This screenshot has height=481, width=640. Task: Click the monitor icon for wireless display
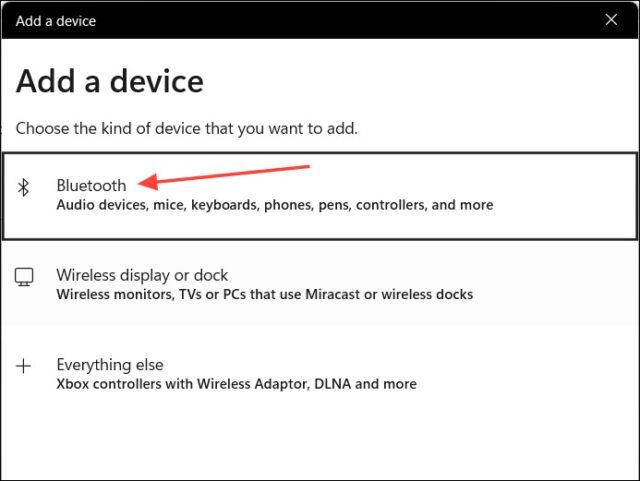[24, 277]
